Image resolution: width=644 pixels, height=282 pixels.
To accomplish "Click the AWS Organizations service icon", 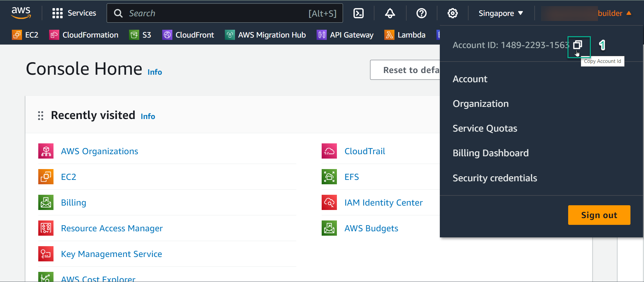I will point(46,151).
